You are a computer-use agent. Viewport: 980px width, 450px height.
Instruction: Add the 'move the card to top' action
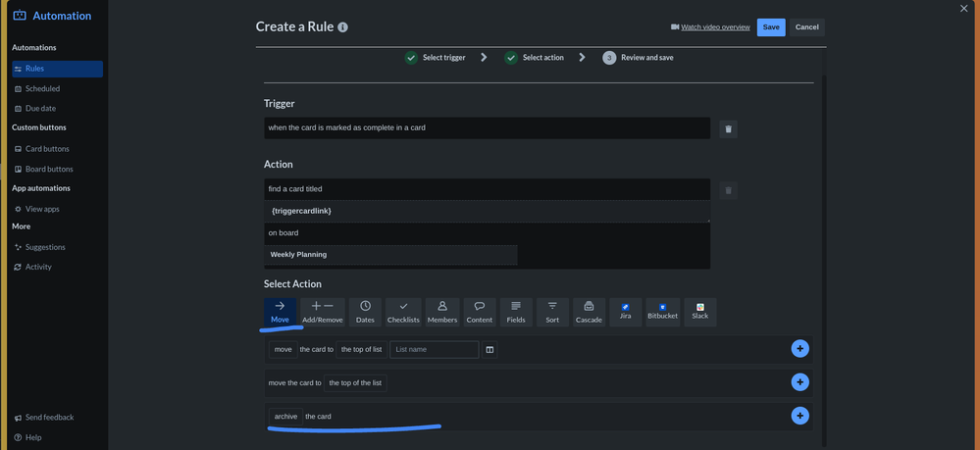(800, 382)
